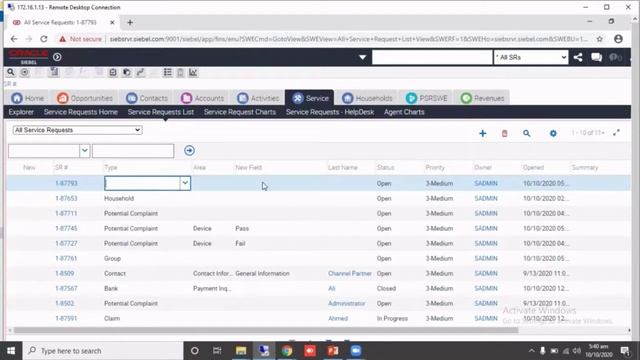Open a new browser tab with plus
Image resolution: width=640 pixels, height=360 pixels.
click(130, 23)
